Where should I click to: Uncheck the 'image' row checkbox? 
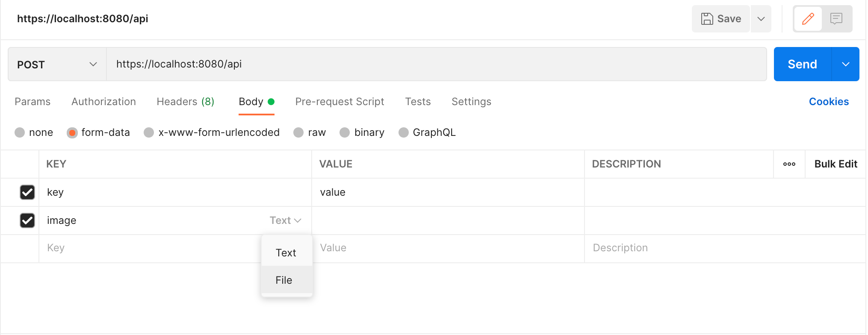tap(27, 220)
